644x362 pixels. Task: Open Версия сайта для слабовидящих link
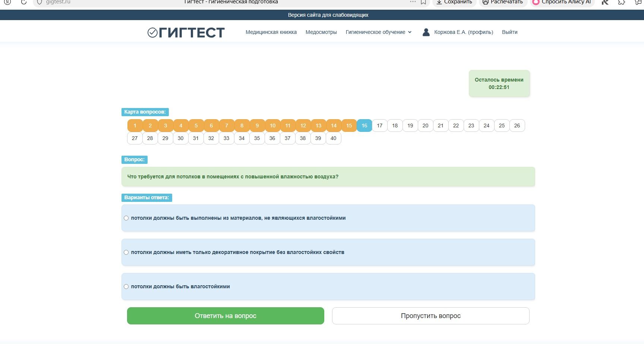click(x=328, y=15)
